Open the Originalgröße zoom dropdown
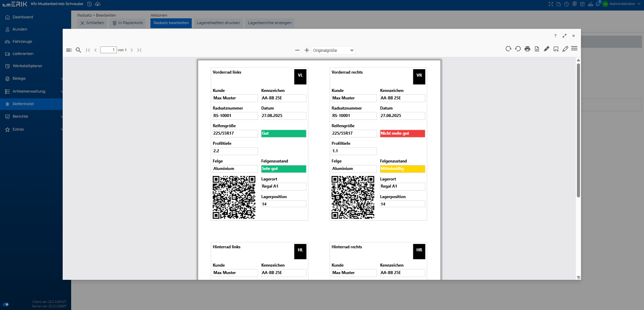644x310 pixels. pyautogui.click(x=333, y=50)
